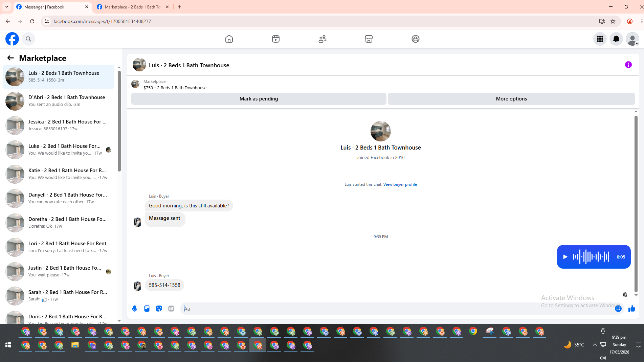Click the conversation list scrollbar
The width and height of the screenshot is (644, 362).
119,121
